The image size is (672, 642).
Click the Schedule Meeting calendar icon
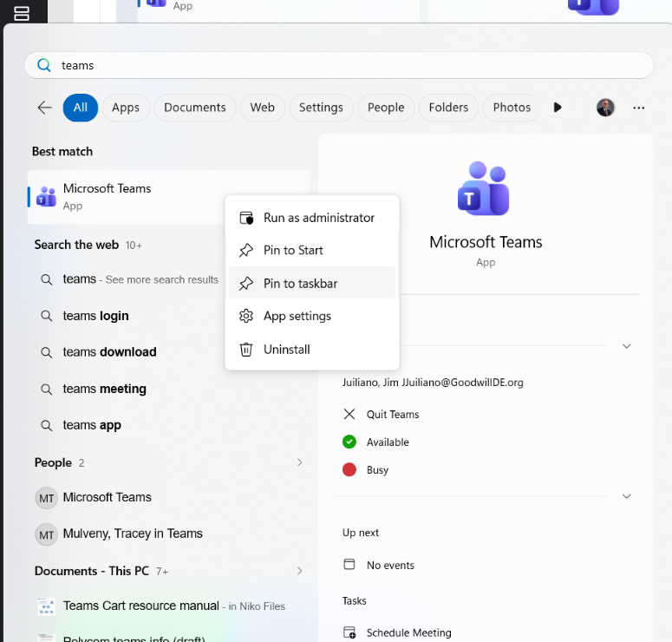[x=349, y=632]
